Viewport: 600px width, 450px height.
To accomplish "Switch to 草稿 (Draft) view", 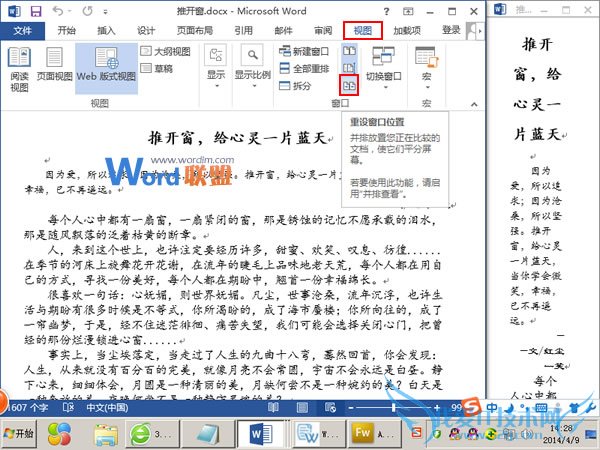I will pos(157,68).
